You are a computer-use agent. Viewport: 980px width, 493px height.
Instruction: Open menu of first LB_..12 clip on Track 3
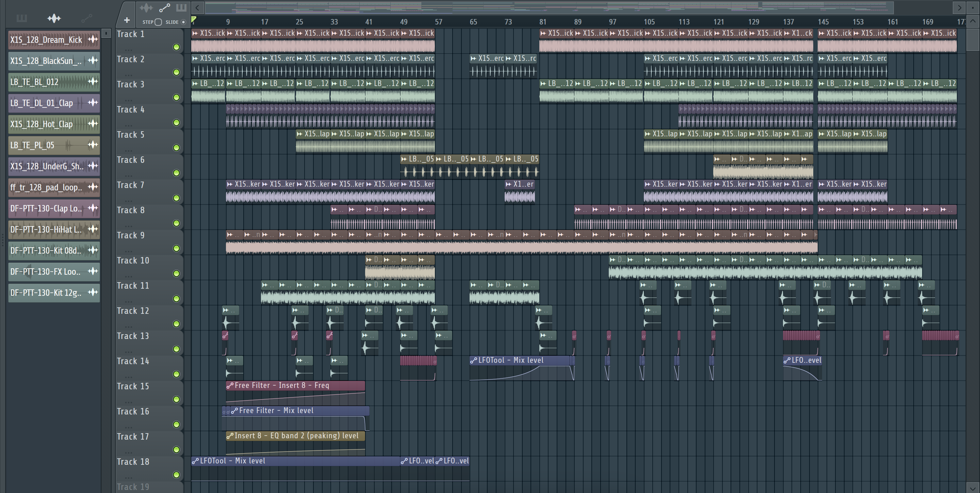[x=195, y=84]
